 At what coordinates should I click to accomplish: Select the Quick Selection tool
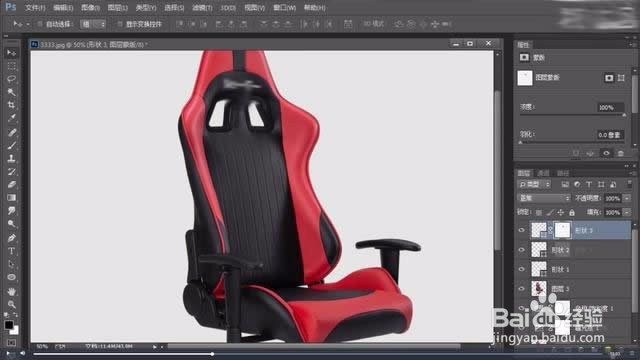coord(11,92)
